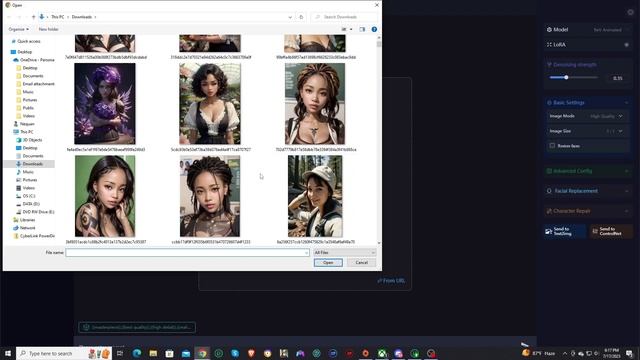Select the green background portrait thumbnail

105,196
